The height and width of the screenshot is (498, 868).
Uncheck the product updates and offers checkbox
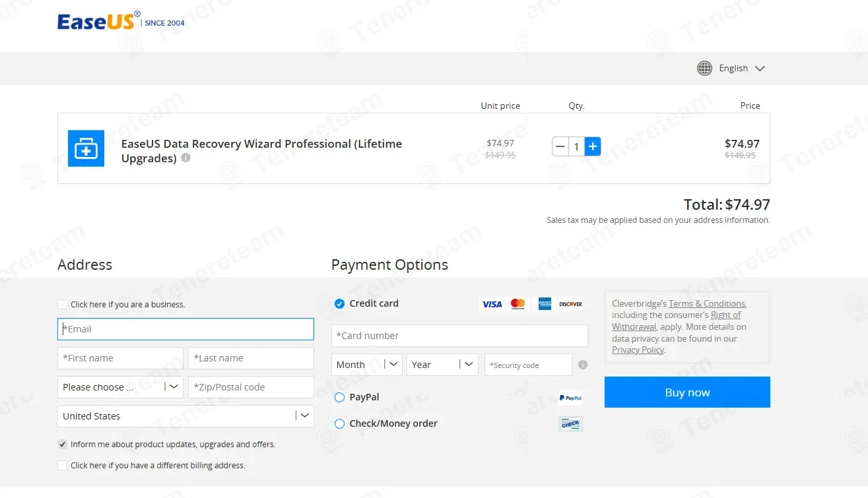click(x=62, y=444)
